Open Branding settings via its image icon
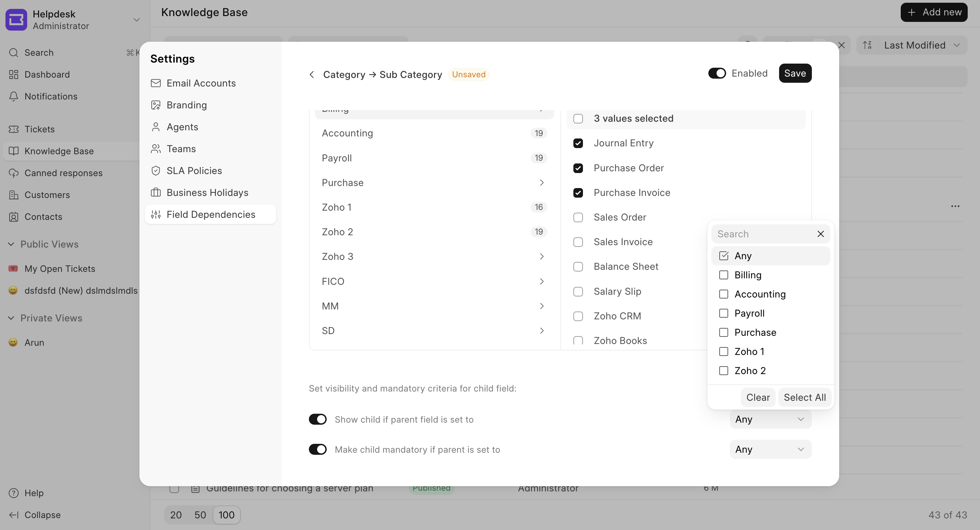Viewport: 980px width, 530px height. (155, 105)
